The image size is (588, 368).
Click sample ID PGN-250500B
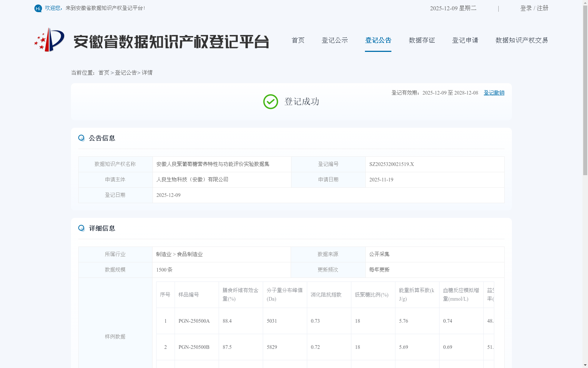pyautogui.click(x=194, y=347)
